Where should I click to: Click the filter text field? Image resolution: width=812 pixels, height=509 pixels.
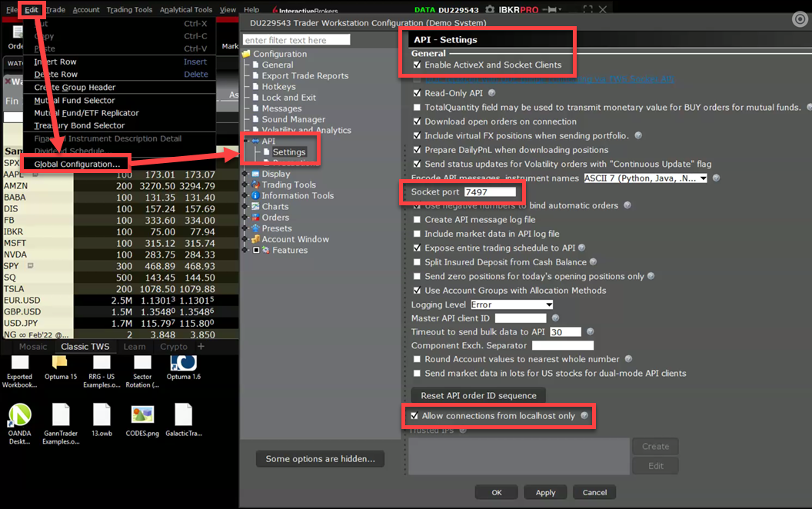(x=296, y=40)
